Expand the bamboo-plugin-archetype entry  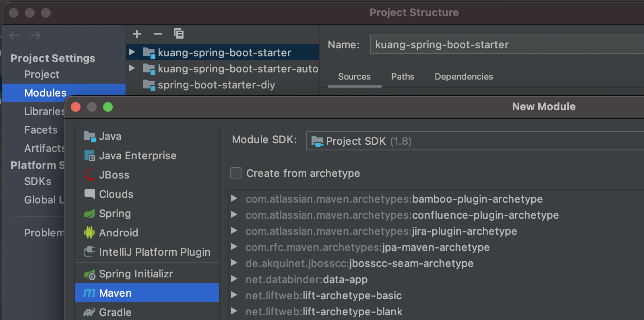(x=234, y=199)
